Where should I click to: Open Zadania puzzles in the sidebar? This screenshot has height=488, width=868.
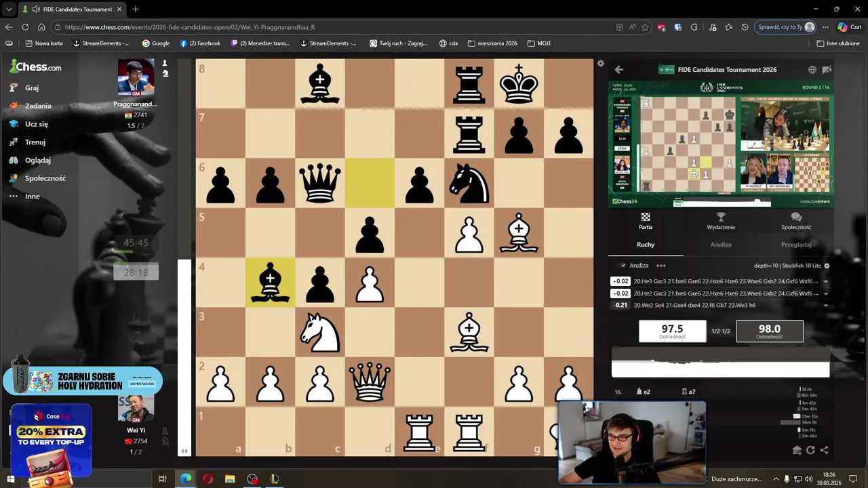point(31,106)
